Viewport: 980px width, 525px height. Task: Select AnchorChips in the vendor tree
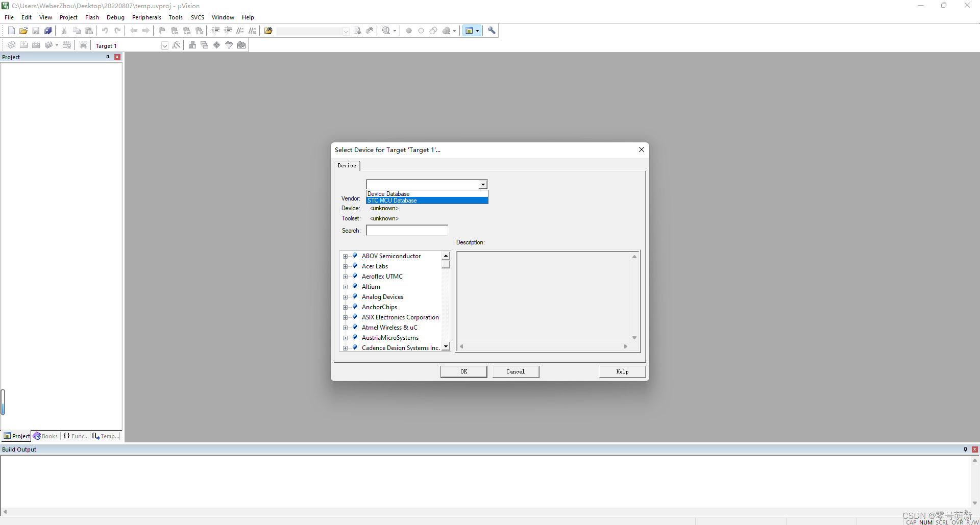tap(379, 307)
